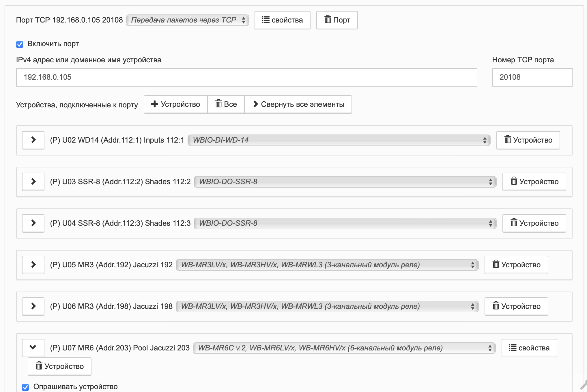Add a new device with '+ Устройство'
Image resolution: width=587 pixels, height=392 pixels.
[x=175, y=104]
